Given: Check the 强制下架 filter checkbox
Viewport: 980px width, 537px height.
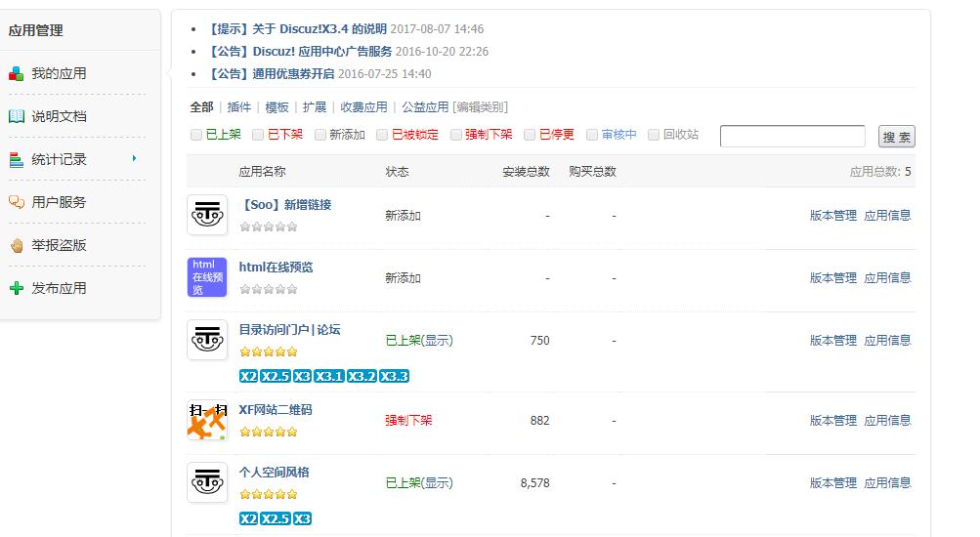Looking at the screenshot, I should pyautogui.click(x=456, y=135).
